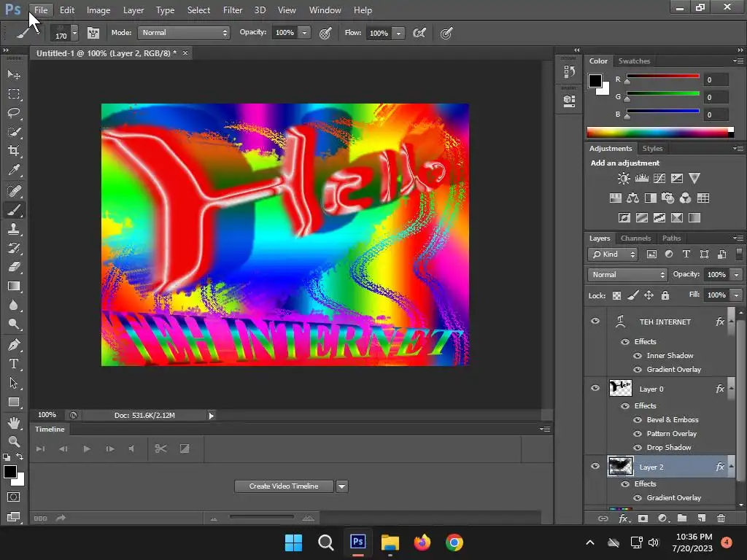Viewport: 747px width, 560px height.
Task: Select the Rectangular Marquee tool
Action: point(14,94)
